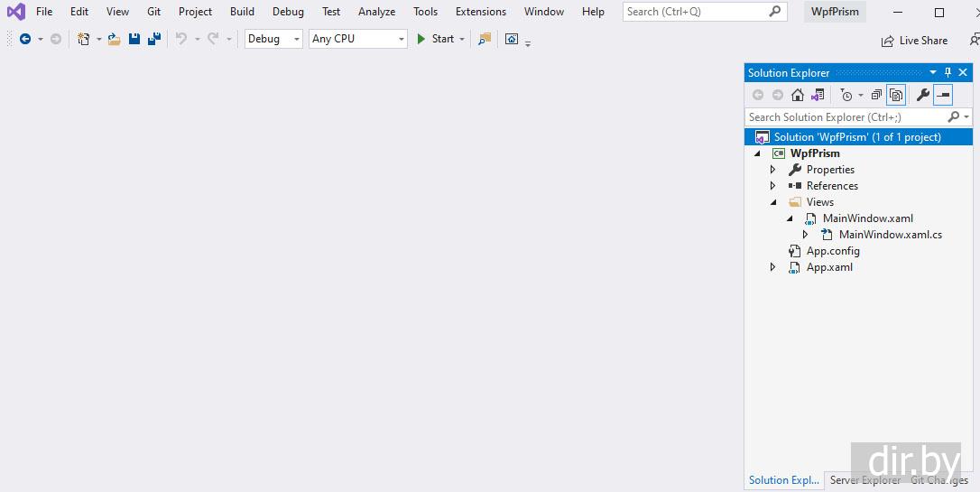
Task: Click Solution Explorer's Home icon
Action: point(798,95)
